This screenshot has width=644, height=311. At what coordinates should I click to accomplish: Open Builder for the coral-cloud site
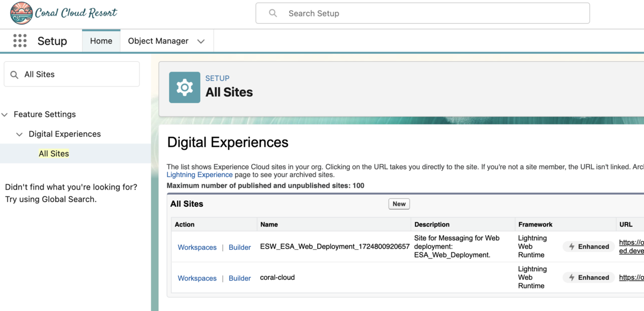tap(240, 278)
